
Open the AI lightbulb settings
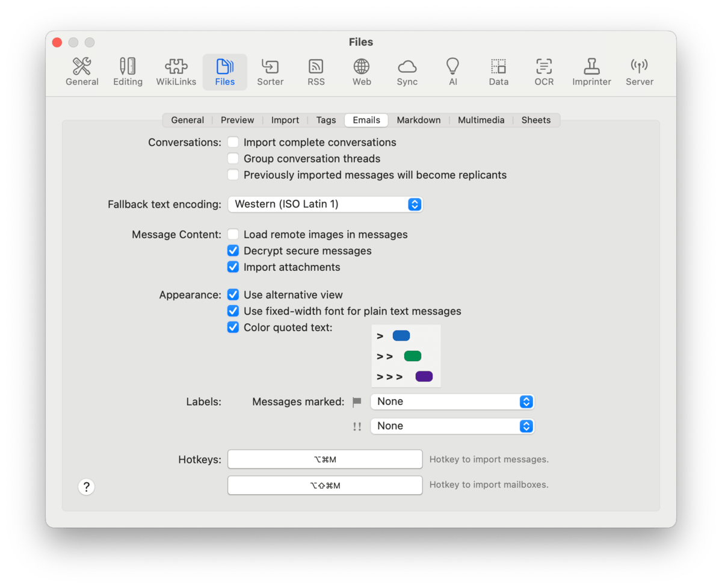coord(452,72)
